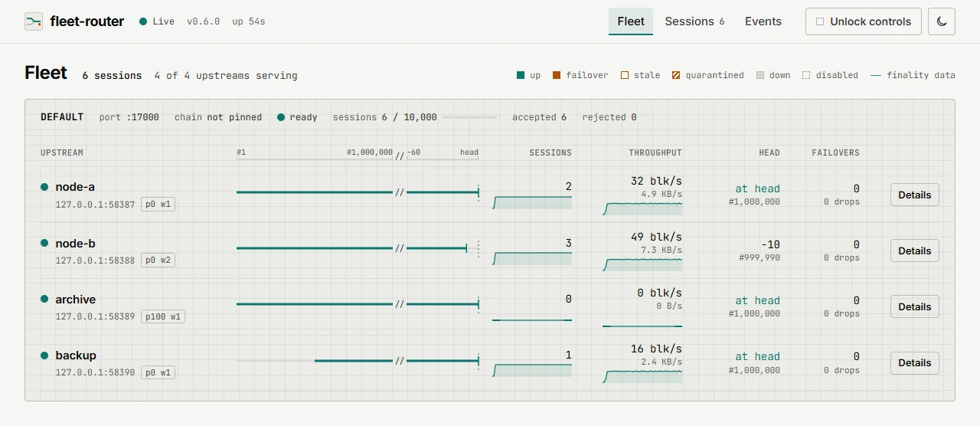Open Details for archive
Image resolution: width=980 pixels, height=426 pixels.
915,306
